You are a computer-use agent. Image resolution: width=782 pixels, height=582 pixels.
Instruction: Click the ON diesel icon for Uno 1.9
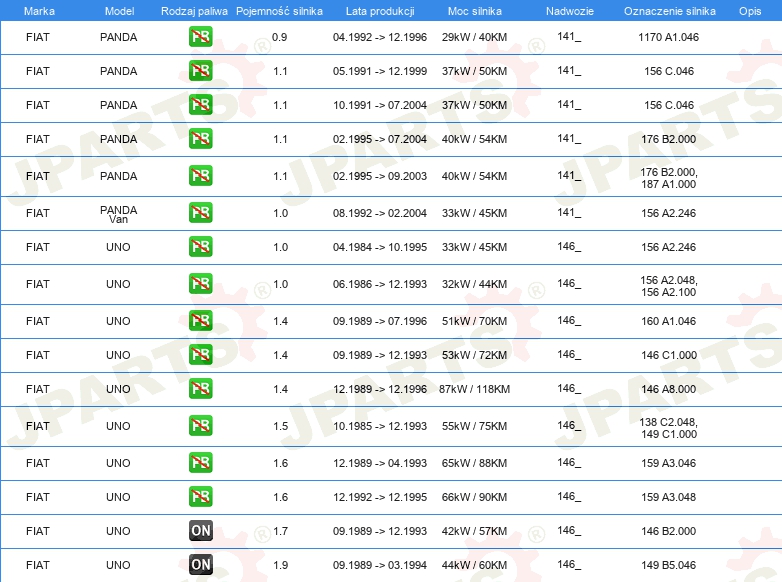[200, 565]
